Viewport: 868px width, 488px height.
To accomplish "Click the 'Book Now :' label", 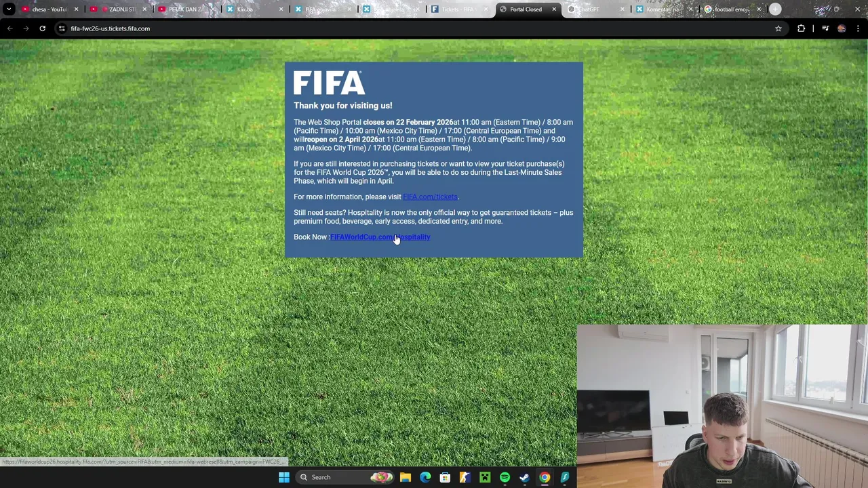I will [311, 237].
